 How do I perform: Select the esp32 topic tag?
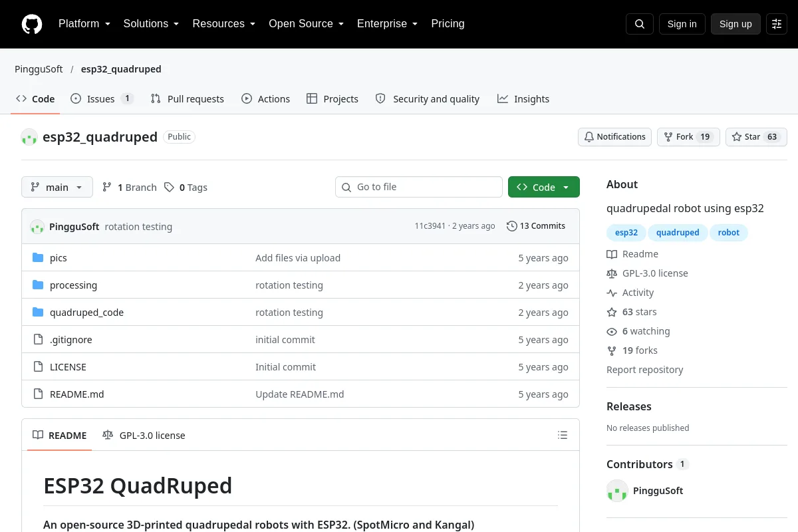click(626, 233)
